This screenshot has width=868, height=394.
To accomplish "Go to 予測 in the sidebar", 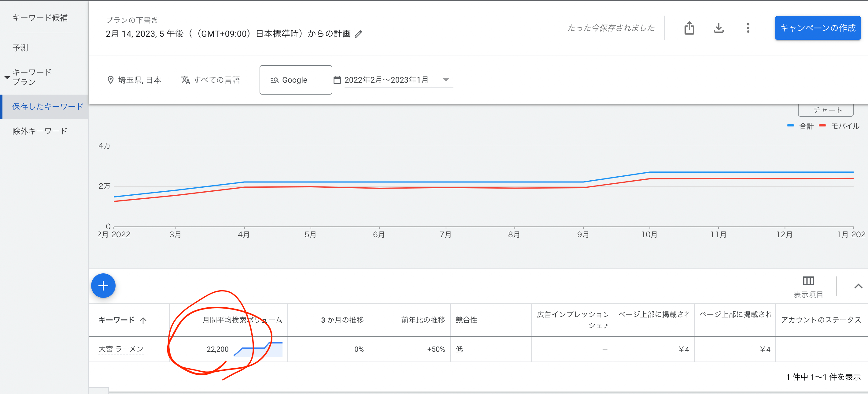I will tap(20, 48).
